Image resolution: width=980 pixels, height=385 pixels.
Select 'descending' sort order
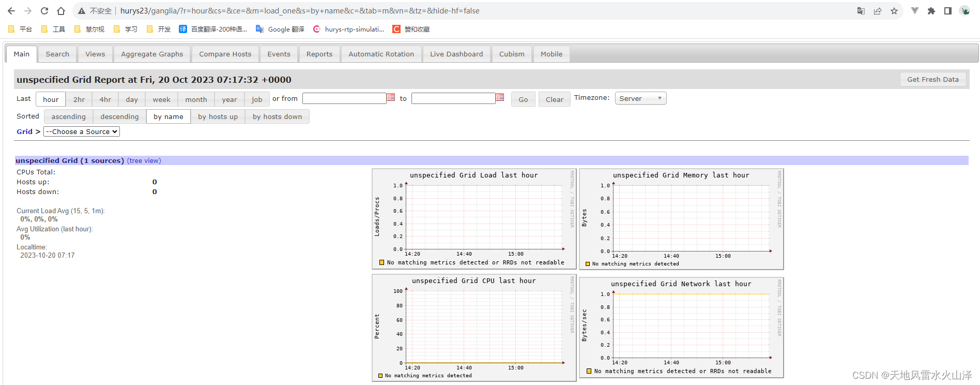[x=119, y=116]
